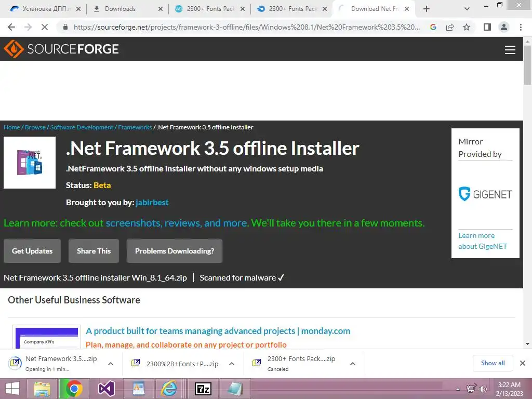This screenshot has width=532, height=399.
Task: Click the page vertical scrollbar thumb
Action: (527, 65)
